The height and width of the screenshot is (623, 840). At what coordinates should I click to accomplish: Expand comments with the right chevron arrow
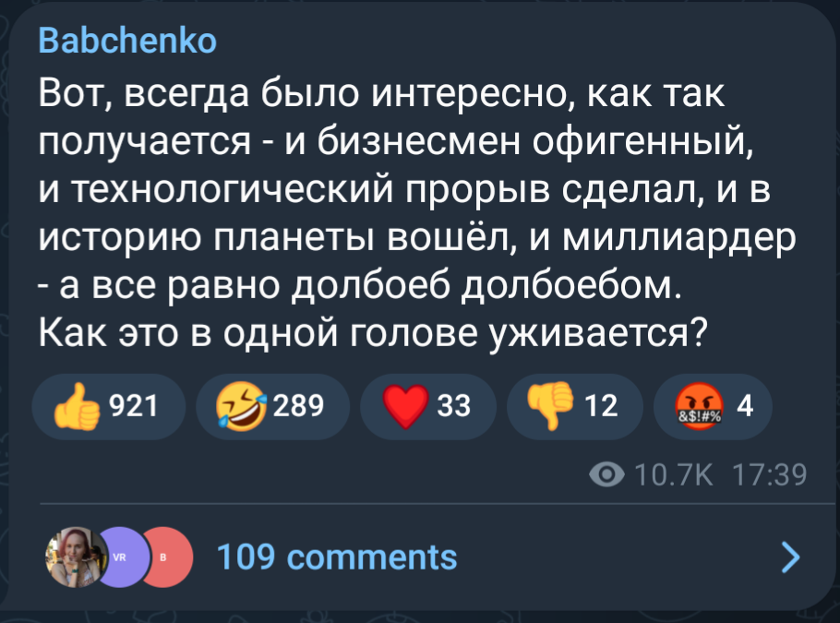pos(790,557)
